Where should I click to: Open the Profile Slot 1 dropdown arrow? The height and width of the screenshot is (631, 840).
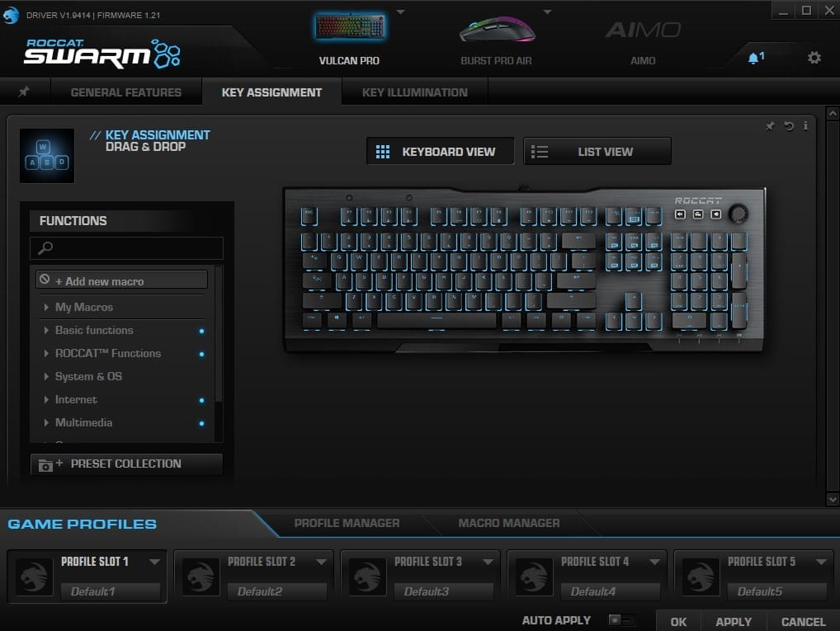[154, 562]
